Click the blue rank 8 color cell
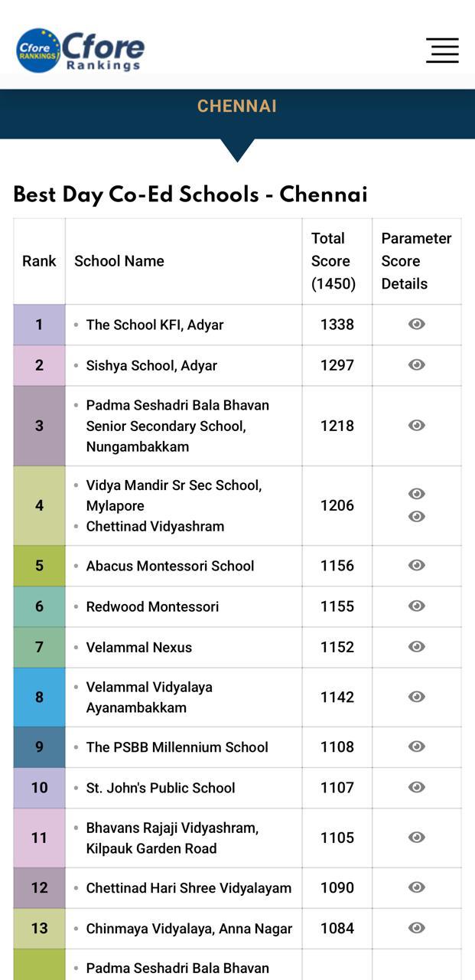Image resolution: width=475 pixels, height=980 pixels. coord(39,697)
